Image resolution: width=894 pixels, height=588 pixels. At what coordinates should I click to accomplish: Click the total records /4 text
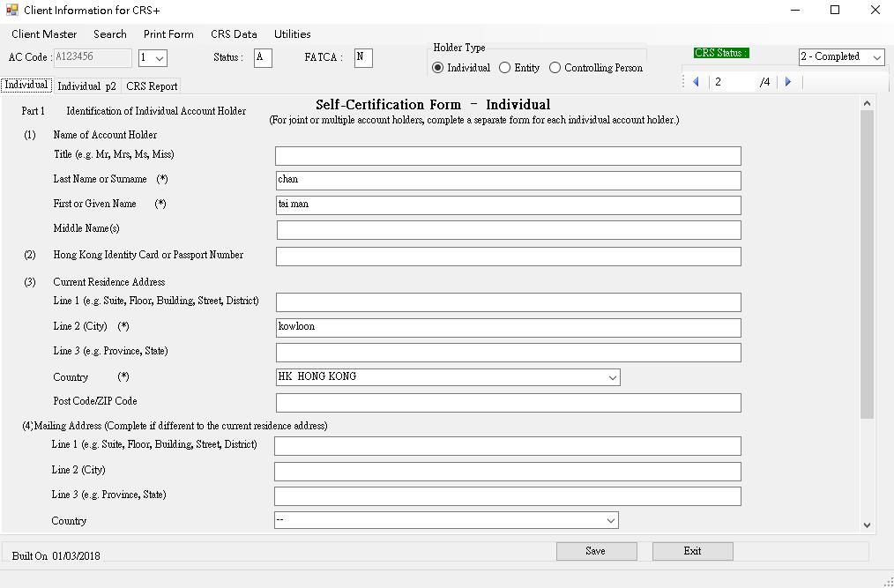[x=765, y=82]
